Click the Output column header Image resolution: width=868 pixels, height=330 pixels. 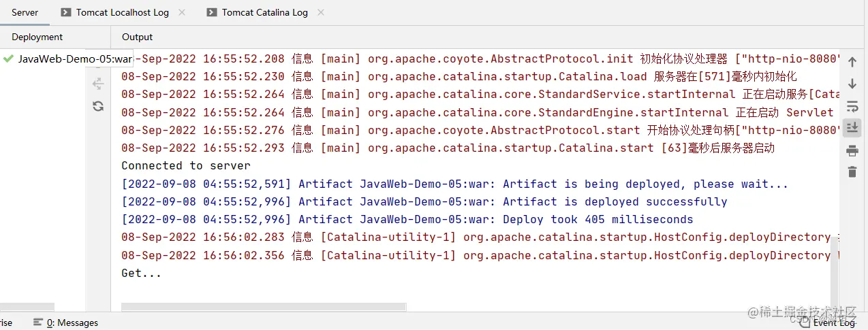(x=137, y=37)
